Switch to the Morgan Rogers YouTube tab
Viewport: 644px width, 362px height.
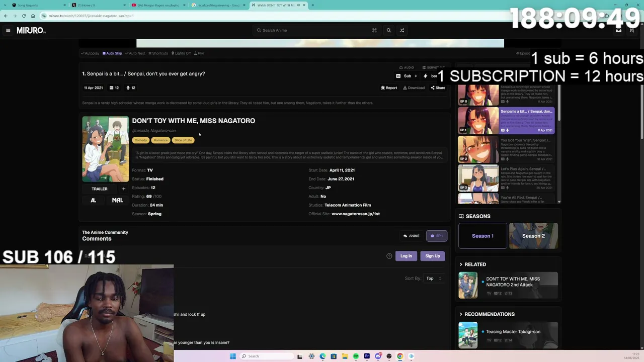(x=158, y=5)
